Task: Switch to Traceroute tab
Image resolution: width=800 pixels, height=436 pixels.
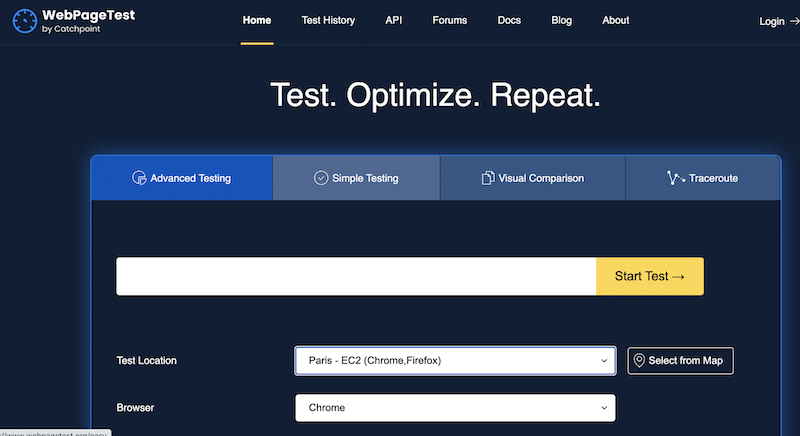Action: coord(703,178)
